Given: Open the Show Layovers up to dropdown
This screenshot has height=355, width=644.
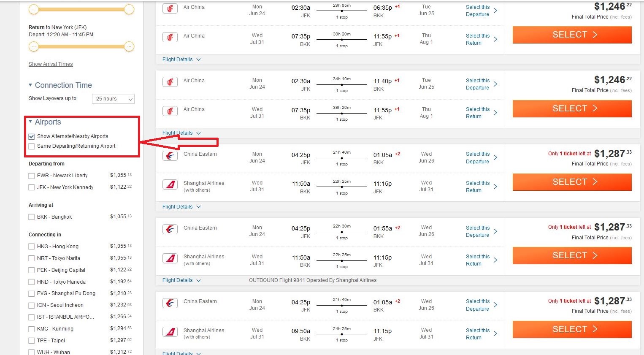Looking at the screenshot, I should click(113, 99).
